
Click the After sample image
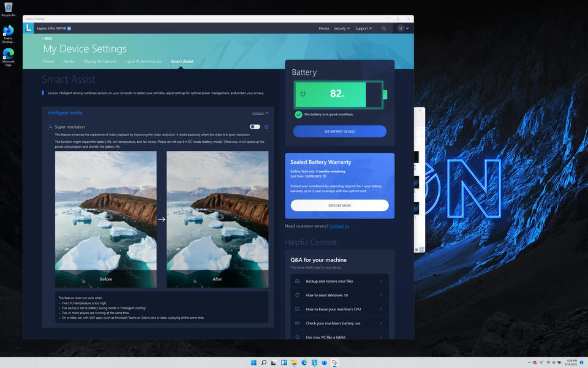[217, 220]
